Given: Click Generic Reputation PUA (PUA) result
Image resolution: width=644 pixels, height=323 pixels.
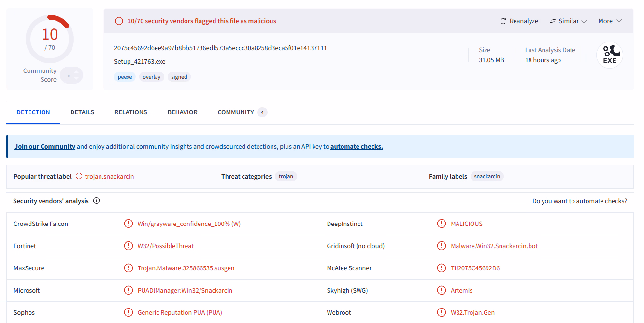Looking at the screenshot, I should [180, 312].
